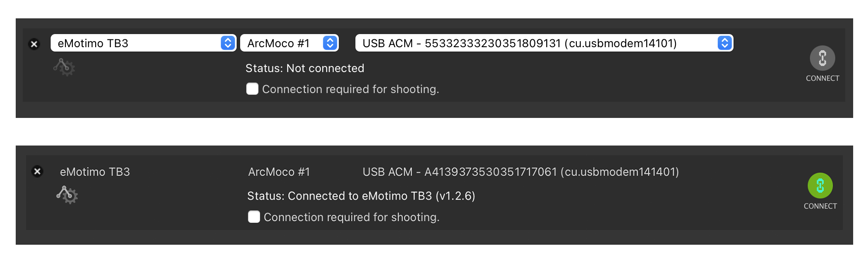Select the USB ACM cu.usbmodem141401 port text
Screen dimensions: 868x266
tap(520, 172)
